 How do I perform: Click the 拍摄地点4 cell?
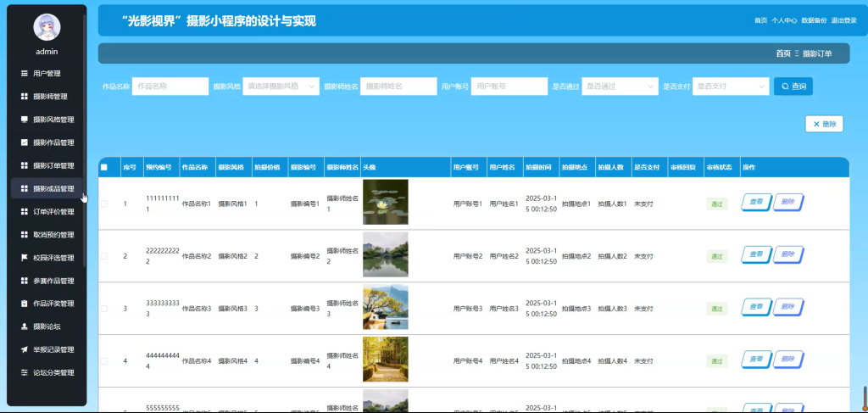pyautogui.click(x=576, y=361)
